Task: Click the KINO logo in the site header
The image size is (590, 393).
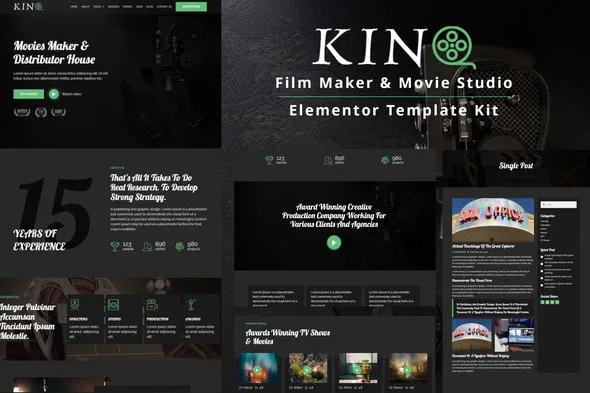Action: click(x=28, y=6)
